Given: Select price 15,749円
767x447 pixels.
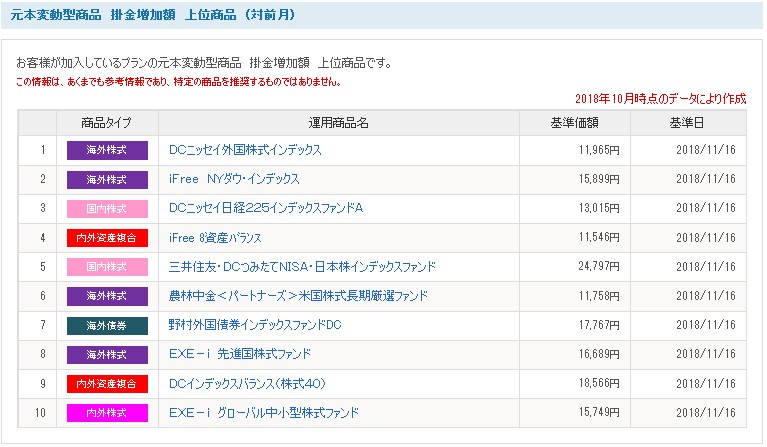Looking at the screenshot, I should (x=599, y=412).
